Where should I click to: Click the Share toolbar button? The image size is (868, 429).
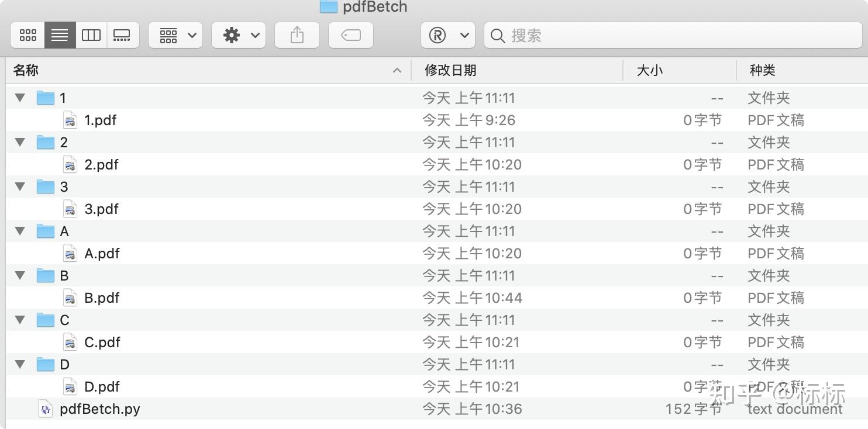click(x=297, y=36)
